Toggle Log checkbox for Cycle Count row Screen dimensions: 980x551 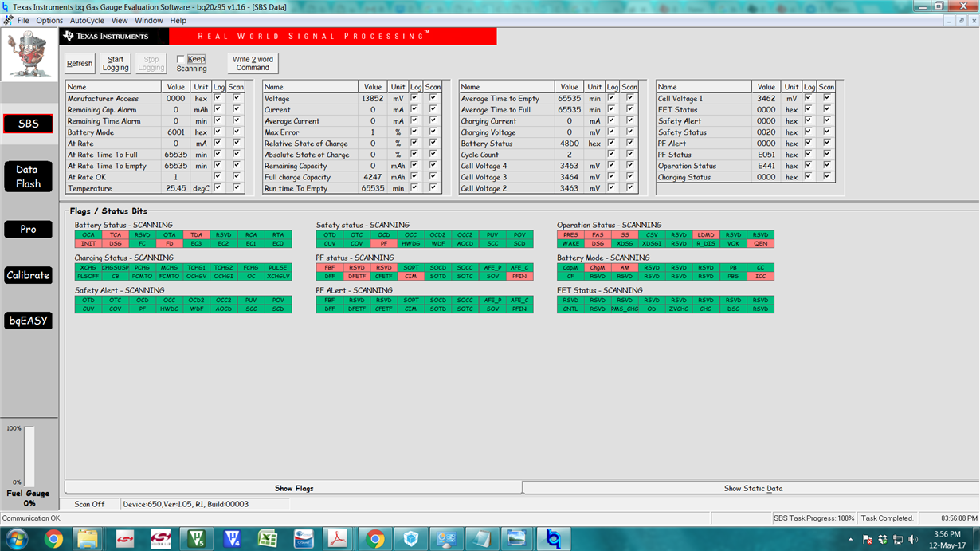(x=612, y=154)
